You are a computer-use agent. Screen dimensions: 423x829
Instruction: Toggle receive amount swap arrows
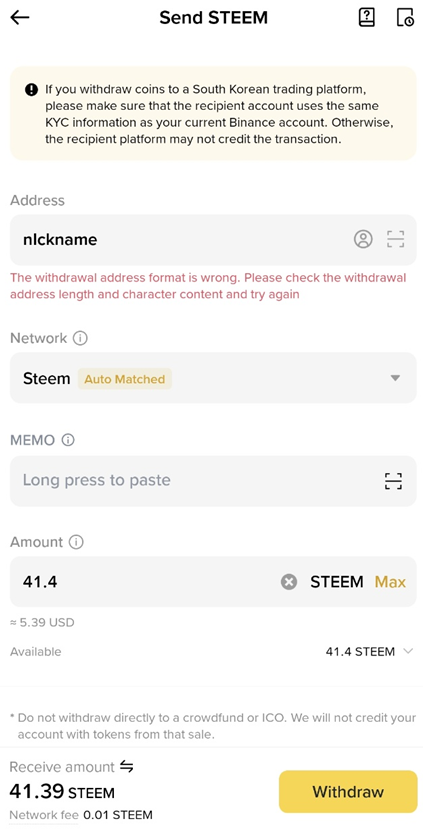pos(126,767)
